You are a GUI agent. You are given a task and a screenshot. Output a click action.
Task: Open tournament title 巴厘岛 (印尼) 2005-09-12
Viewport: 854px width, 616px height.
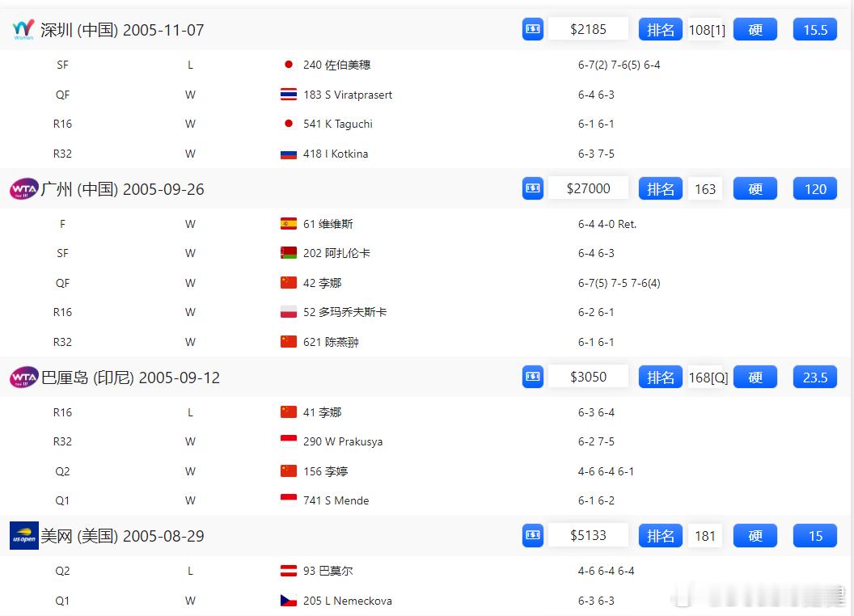pyautogui.click(x=131, y=378)
